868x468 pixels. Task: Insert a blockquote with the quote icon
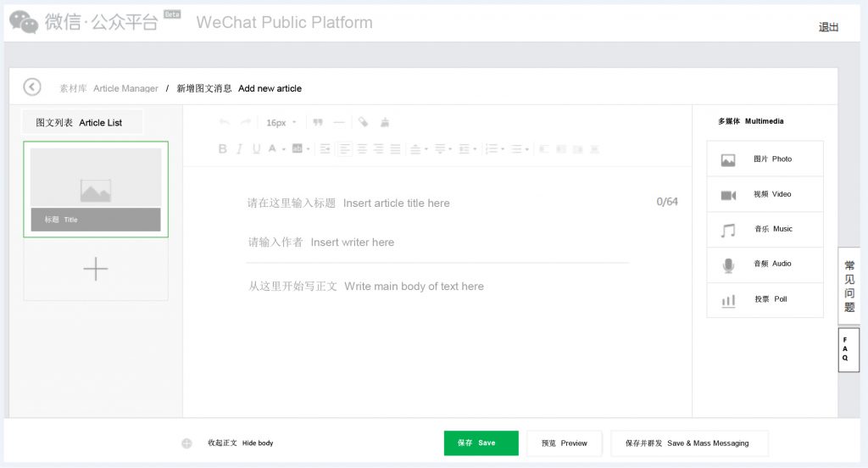(318, 123)
